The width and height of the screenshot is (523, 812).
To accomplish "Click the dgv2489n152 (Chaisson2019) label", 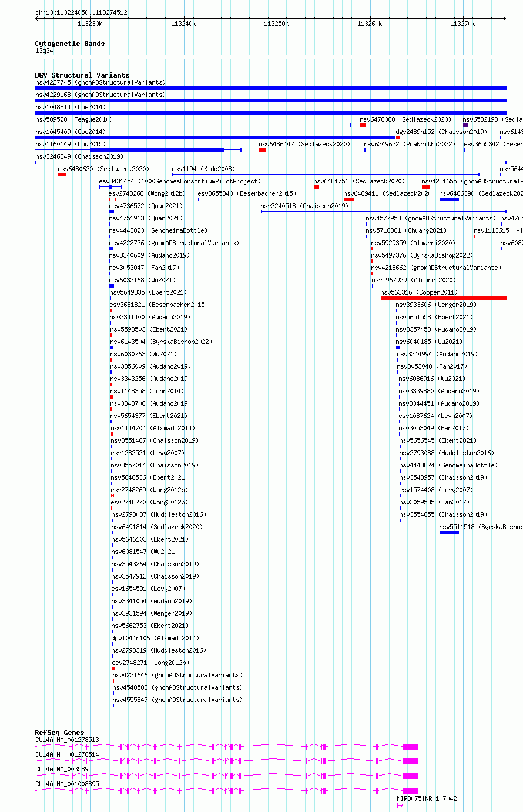I will (x=441, y=132).
